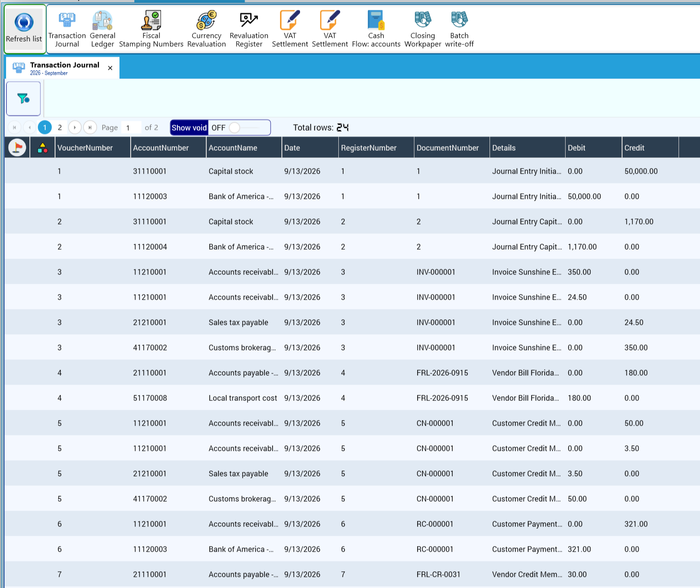Click the red flag column header icon
The image size is (700, 588).
(17, 147)
